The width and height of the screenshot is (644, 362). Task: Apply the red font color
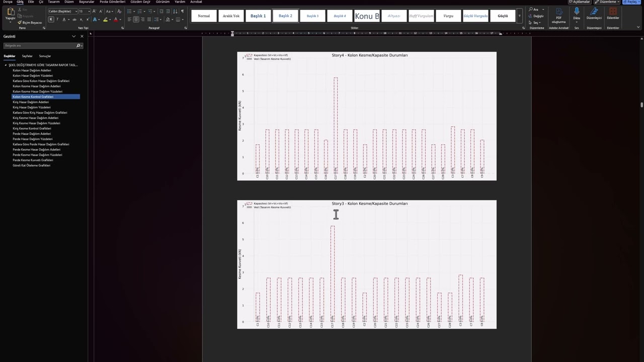(116, 20)
